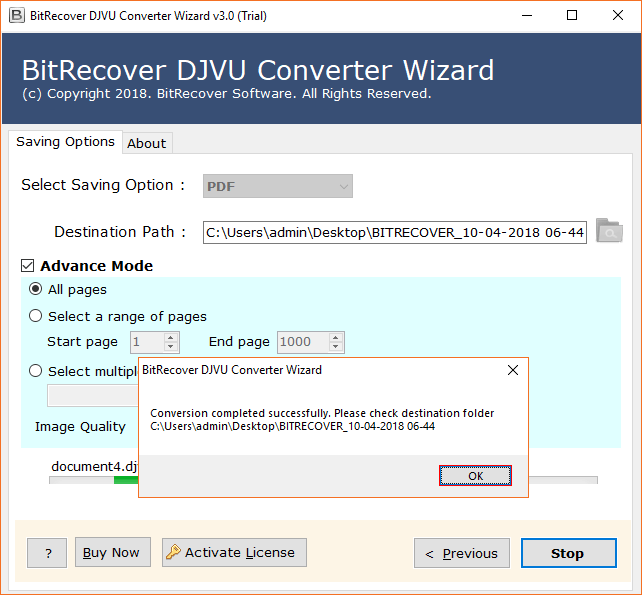
Task: Increase the End page value
Action: (336, 337)
